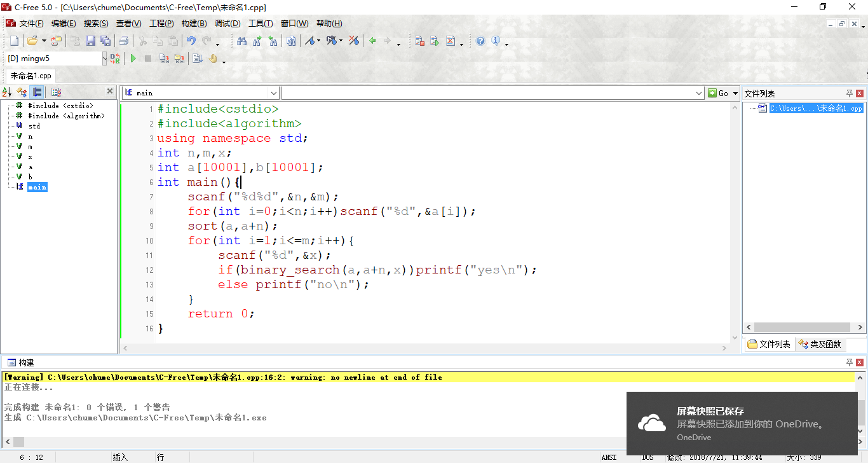
Task: Open the 构建(B) menu
Action: coord(194,24)
